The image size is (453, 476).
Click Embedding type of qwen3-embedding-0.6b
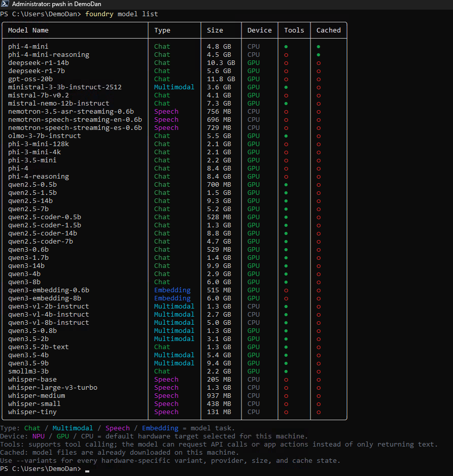coord(172,290)
